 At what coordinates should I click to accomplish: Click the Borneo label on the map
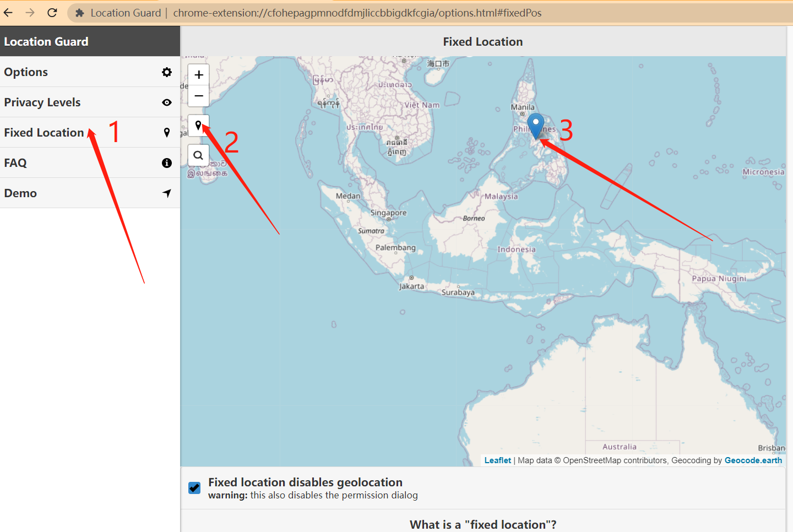point(474,219)
